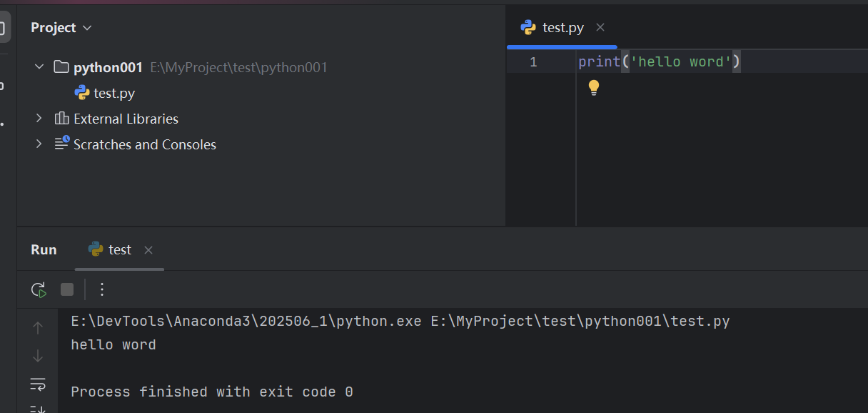Click 'hello word' output line in console
The image size is (868, 413).
point(113,345)
